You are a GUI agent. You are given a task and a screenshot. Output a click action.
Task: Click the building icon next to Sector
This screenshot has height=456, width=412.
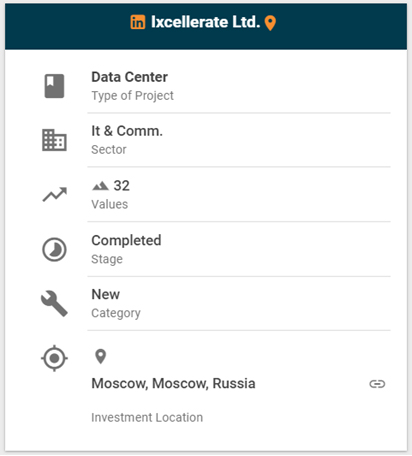pos(54,140)
